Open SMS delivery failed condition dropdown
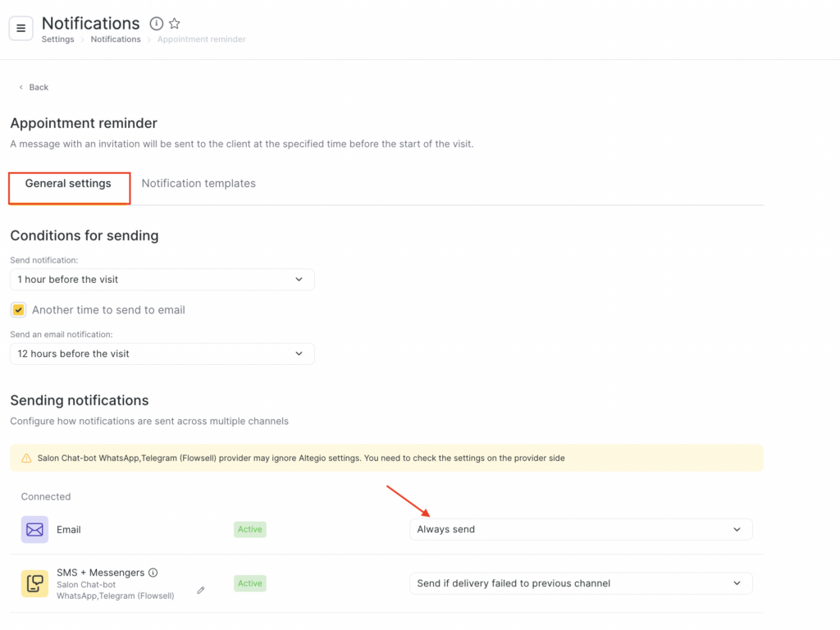 tap(580, 583)
